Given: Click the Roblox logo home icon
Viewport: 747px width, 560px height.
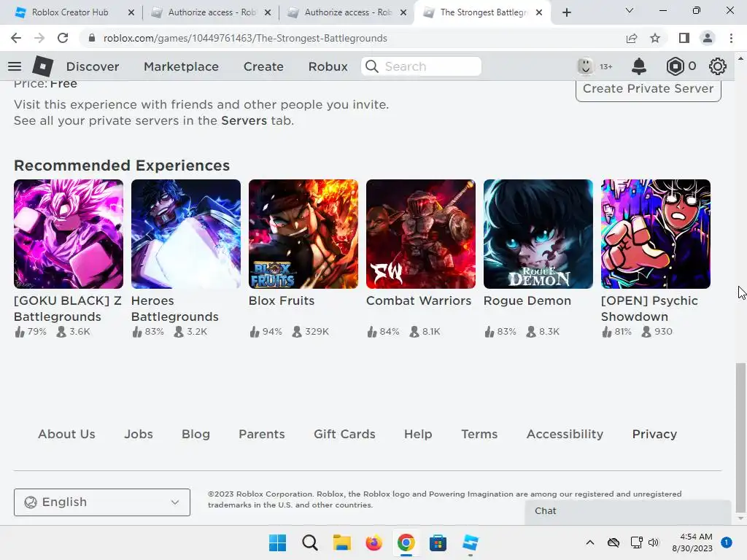Looking at the screenshot, I should 42,66.
